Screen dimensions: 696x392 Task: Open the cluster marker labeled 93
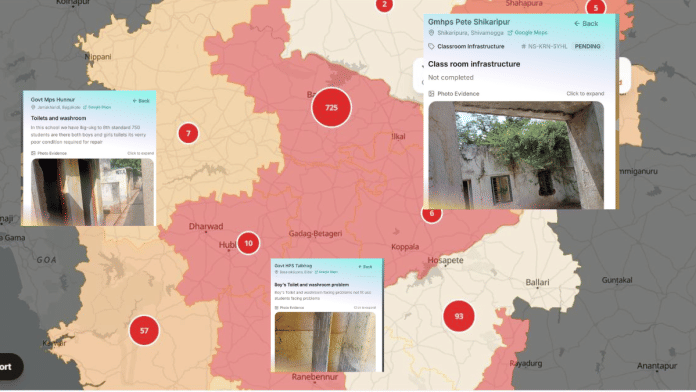(459, 316)
